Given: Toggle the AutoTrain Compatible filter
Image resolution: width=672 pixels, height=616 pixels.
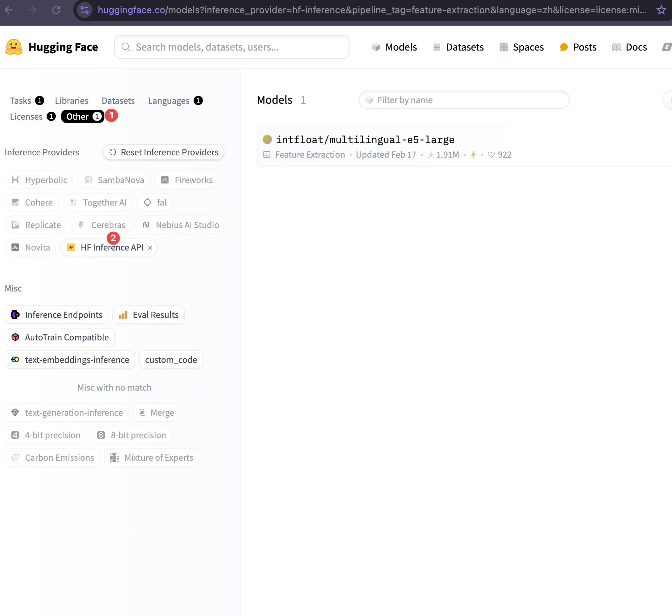Looking at the screenshot, I should point(60,337).
